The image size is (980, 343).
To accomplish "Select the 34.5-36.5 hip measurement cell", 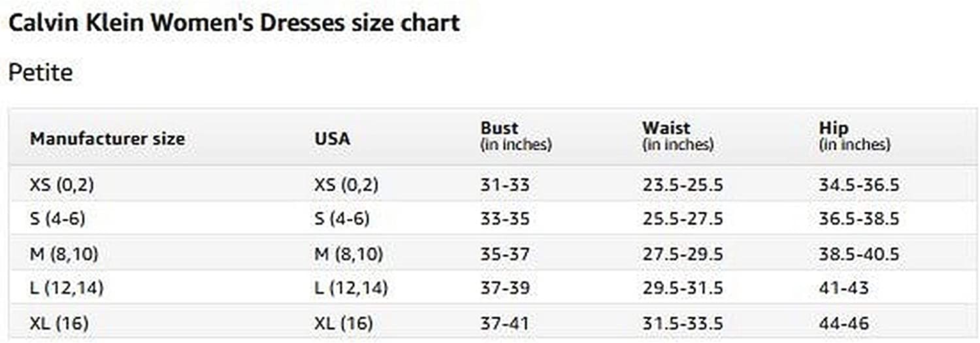I will pyautogui.click(x=858, y=185).
